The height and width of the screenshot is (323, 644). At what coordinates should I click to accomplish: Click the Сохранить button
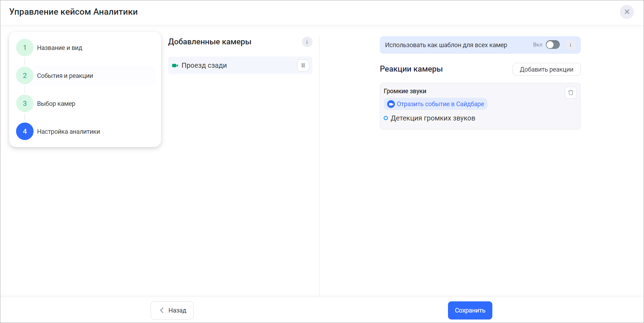click(x=470, y=310)
